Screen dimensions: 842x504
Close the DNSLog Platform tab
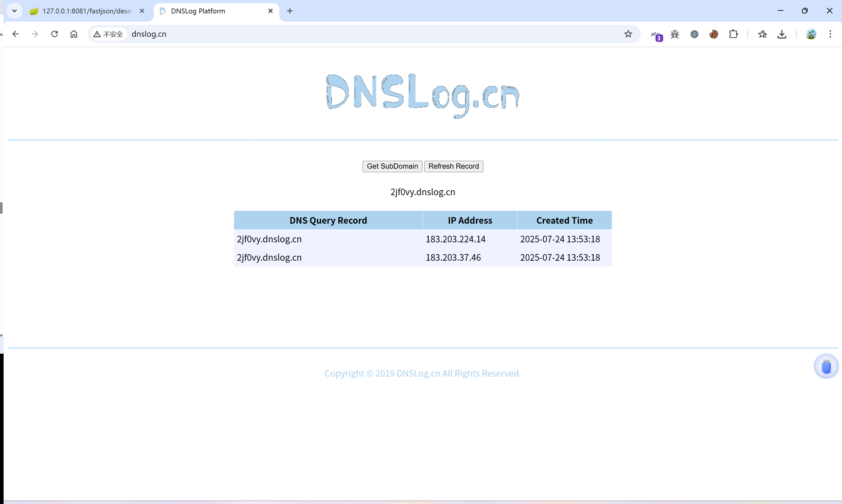coord(271,11)
